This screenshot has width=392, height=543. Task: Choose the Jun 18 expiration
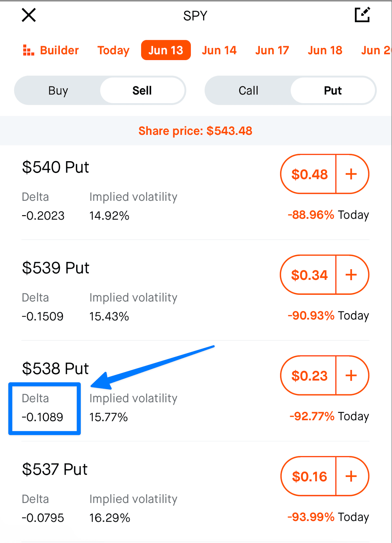(325, 50)
